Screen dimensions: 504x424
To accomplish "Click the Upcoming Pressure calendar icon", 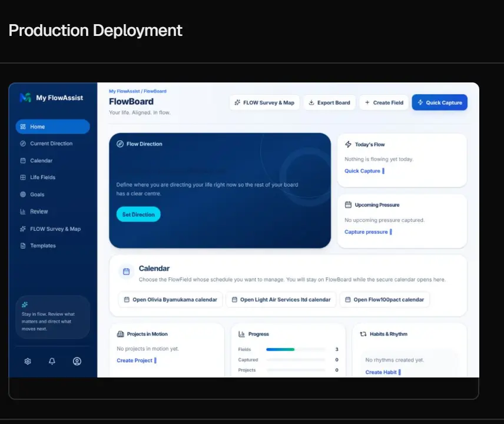I will (348, 205).
